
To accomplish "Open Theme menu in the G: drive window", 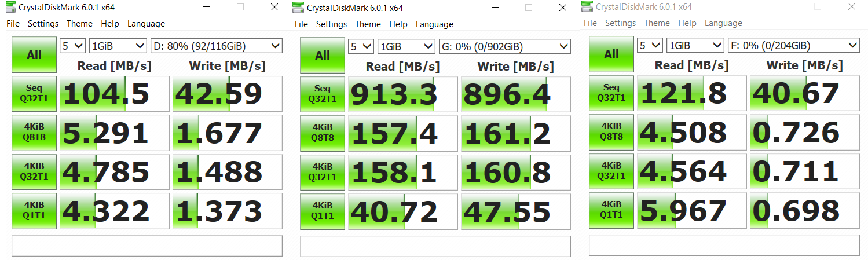I will pyautogui.click(x=368, y=24).
